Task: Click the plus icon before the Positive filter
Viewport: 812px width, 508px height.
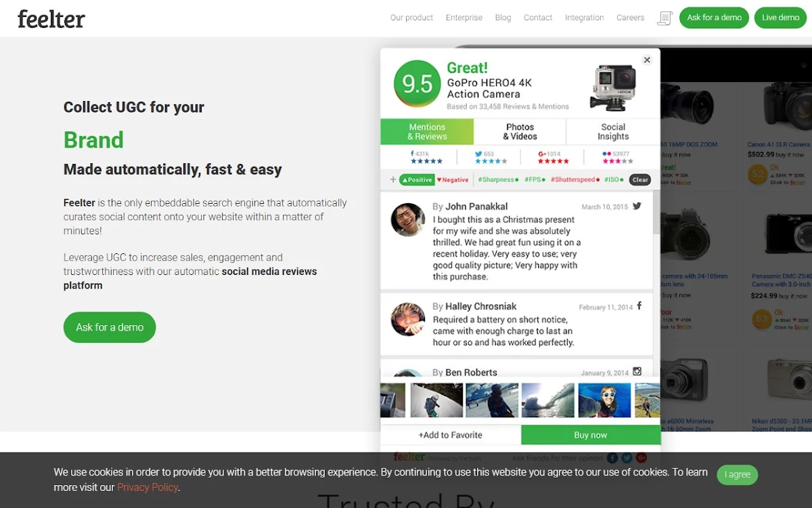Action: (392, 179)
